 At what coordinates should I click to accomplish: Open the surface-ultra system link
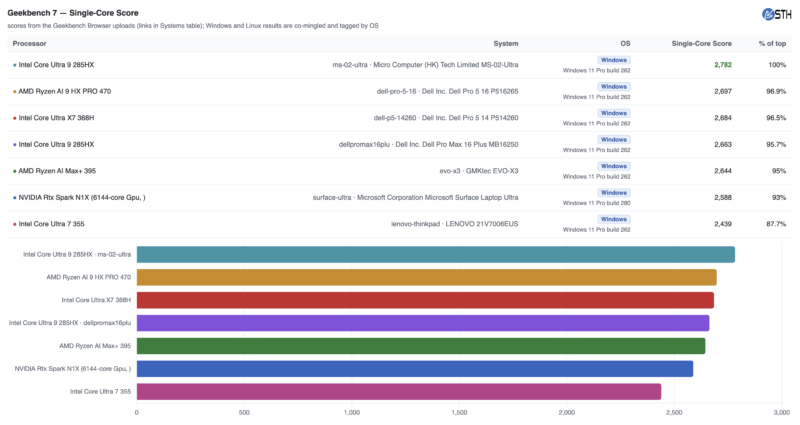coord(415,197)
